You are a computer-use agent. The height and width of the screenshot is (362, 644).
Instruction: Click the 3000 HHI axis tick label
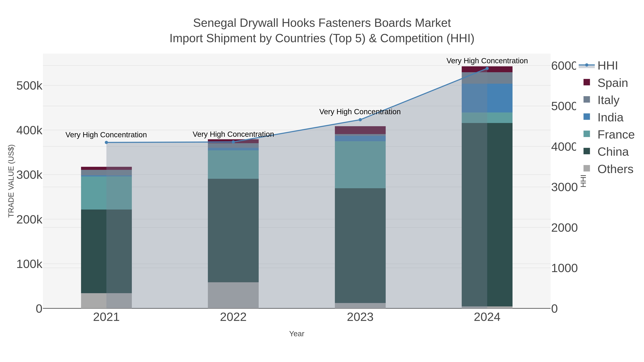(x=565, y=187)
